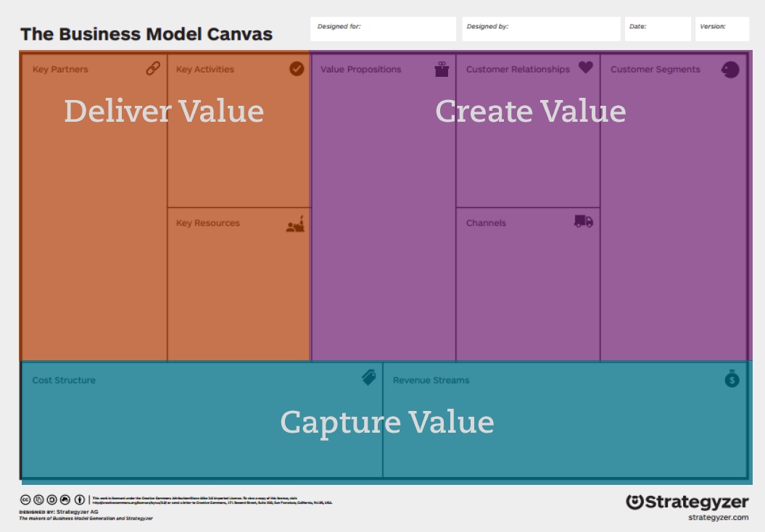Image resolution: width=765 pixels, height=532 pixels.
Task: Select the Customer Segments label
Action: tap(656, 70)
